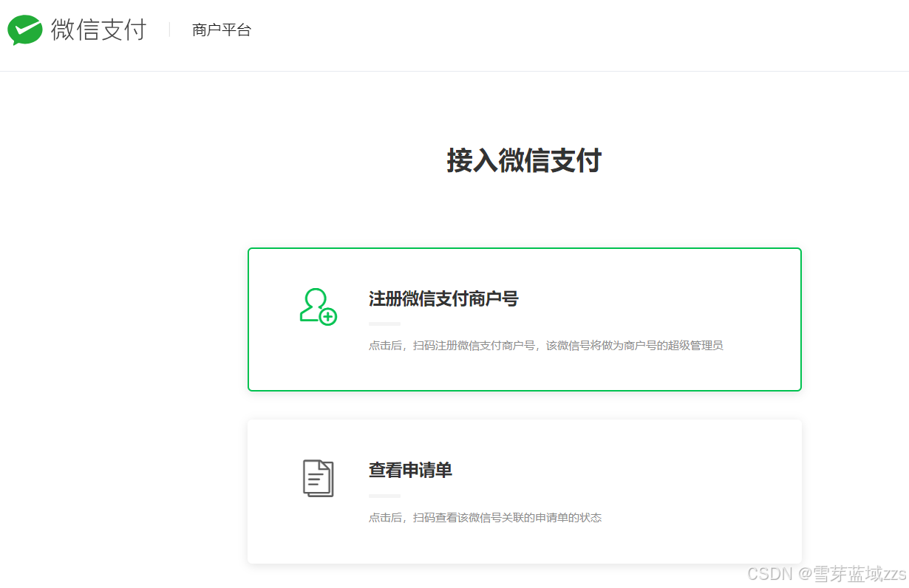909x588 pixels.
Task: Click the add-user icon for merchant registration
Action: click(x=319, y=306)
